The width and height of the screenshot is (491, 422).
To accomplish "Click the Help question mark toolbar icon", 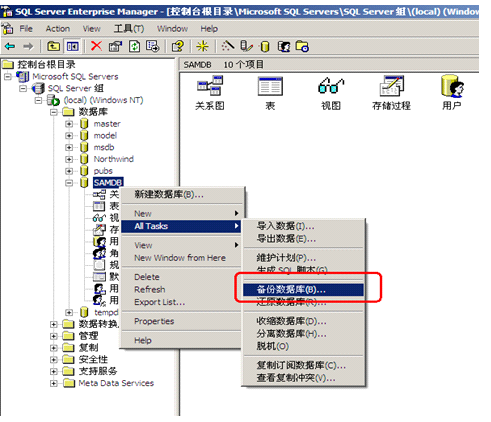I will point(178,46).
